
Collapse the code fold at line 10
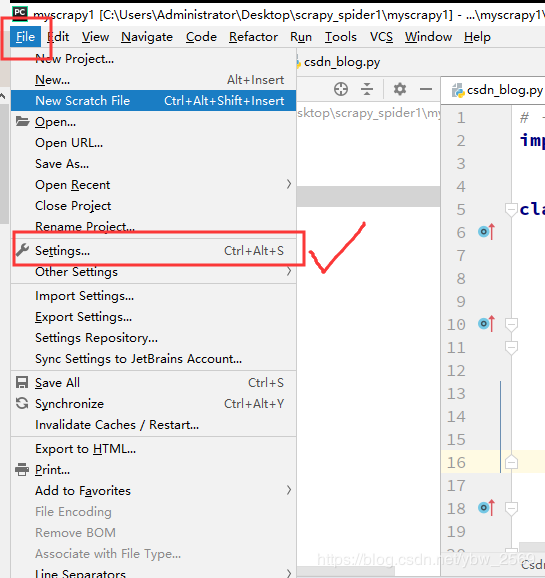511,324
